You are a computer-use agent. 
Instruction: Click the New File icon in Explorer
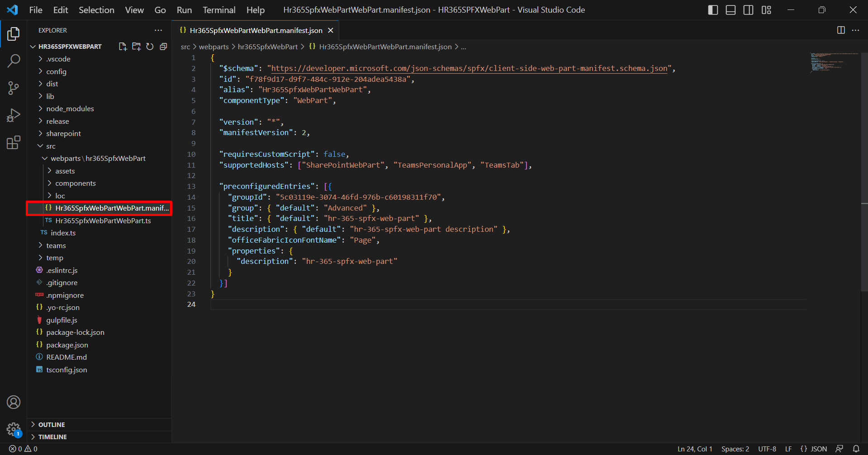pyautogui.click(x=123, y=47)
